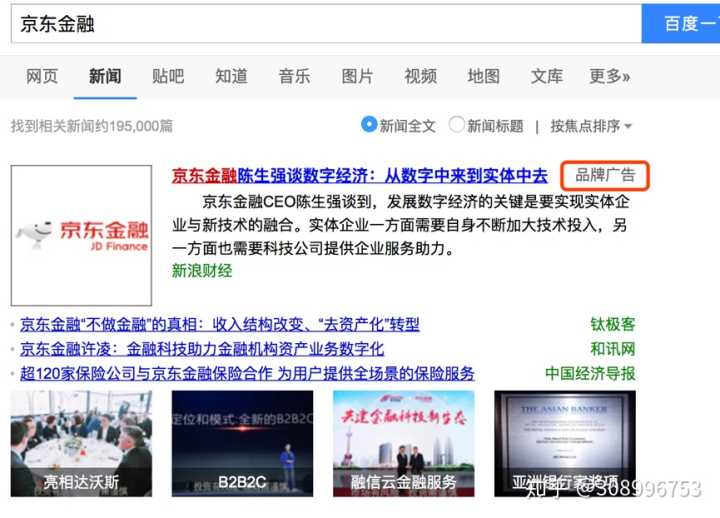Open article 超120家保险公司与京东金融保险合作

coord(247,373)
